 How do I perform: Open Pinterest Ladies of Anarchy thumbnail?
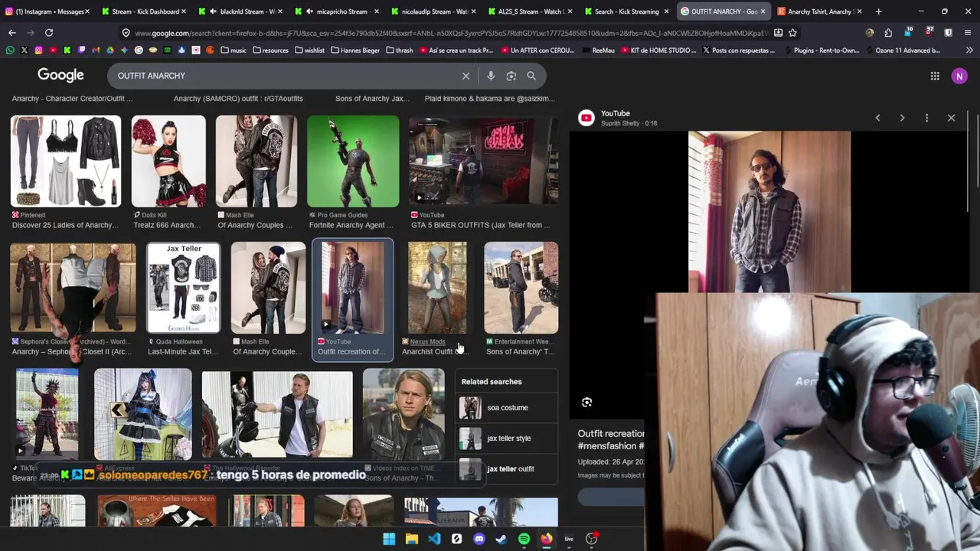[x=66, y=161]
